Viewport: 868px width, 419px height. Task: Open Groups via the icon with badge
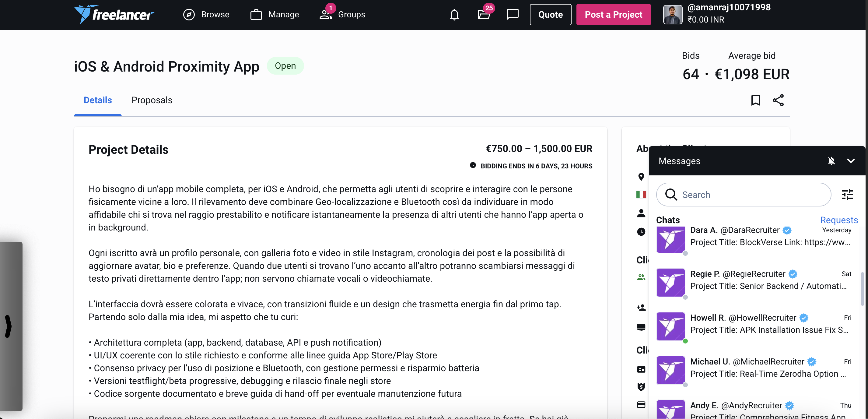tap(325, 15)
